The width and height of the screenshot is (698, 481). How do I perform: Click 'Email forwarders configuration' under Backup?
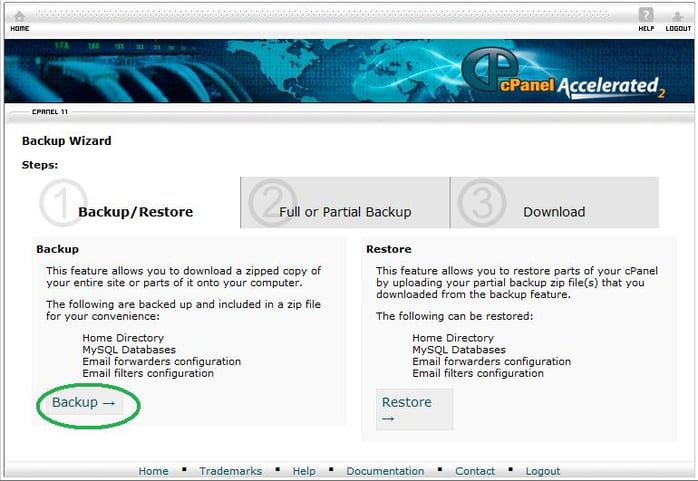point(162,361)
